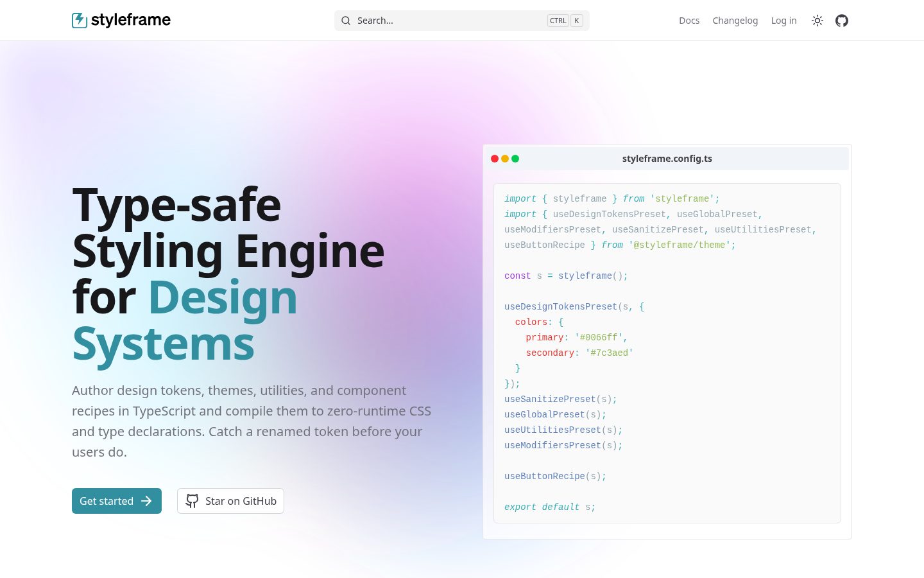This screenshot has width=924, height=578.
Task: Go to Log in
Action: pos(783,21)
